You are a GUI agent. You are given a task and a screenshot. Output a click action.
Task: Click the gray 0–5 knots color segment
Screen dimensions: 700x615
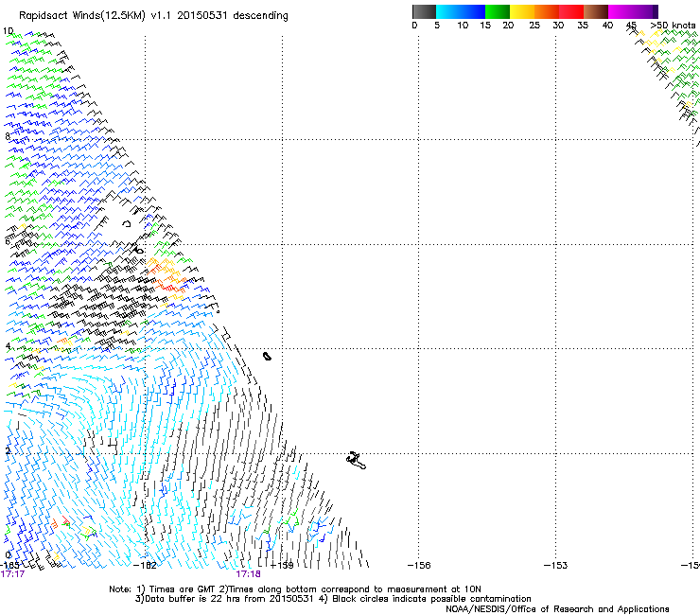(424, 11)
